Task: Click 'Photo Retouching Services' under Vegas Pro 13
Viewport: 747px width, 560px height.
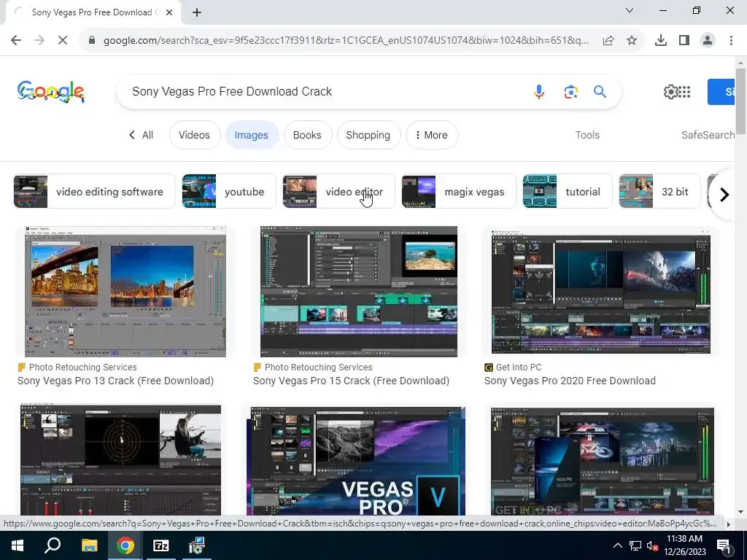Action: pos(83,367)
